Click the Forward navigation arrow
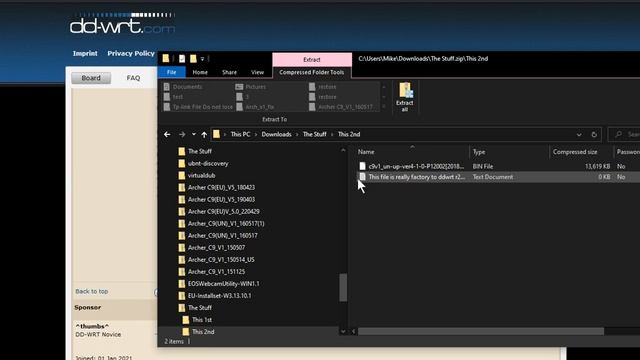The height and width of the screenshot is (360, 640). point(182,134)
